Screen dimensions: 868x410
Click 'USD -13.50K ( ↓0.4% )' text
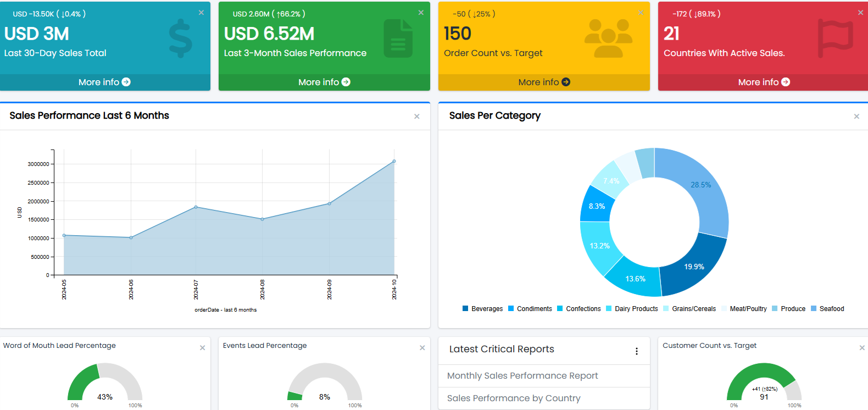pyautogui.click(x=49, y=14)
